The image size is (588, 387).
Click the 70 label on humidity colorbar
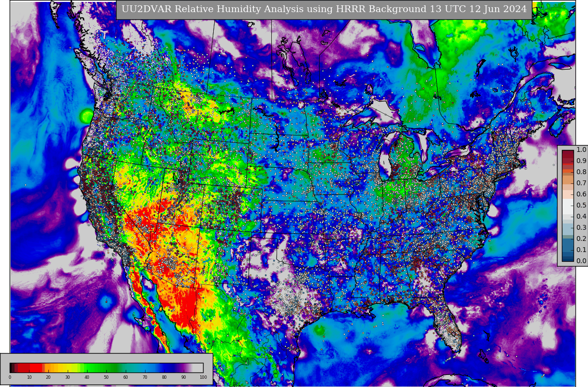(145, 377)
